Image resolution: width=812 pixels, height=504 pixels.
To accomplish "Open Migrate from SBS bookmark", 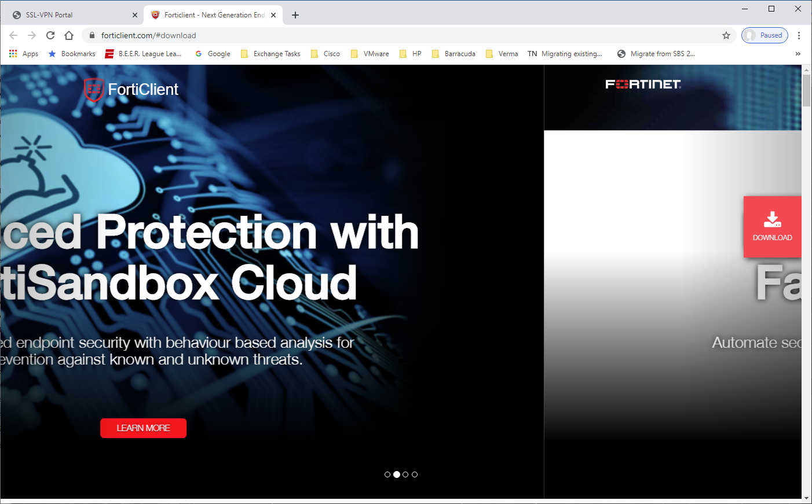I will (x=656, y=54).
